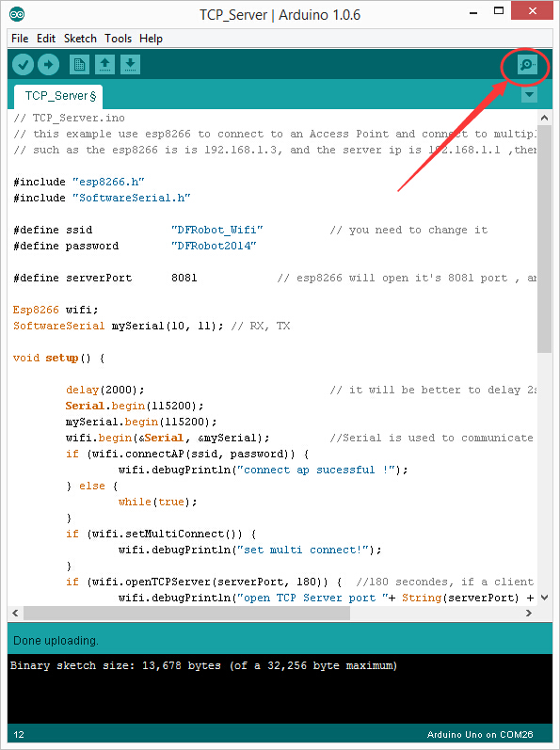560x750 pixels.
Task: Expand the tab options dropdown arrow
Action: pos(529,94)
